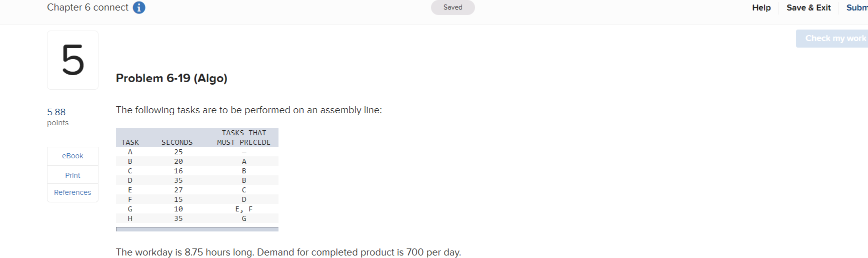Click the SECONDS column header
The width and height of the screenshot is (868, 258).
pos(177,142)
